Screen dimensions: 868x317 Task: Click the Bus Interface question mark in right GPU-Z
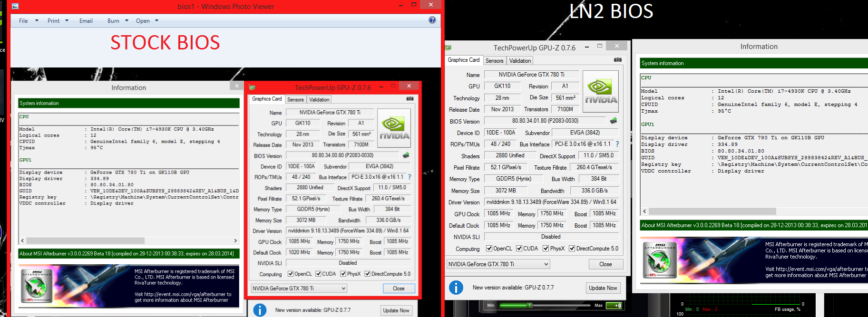617,144
